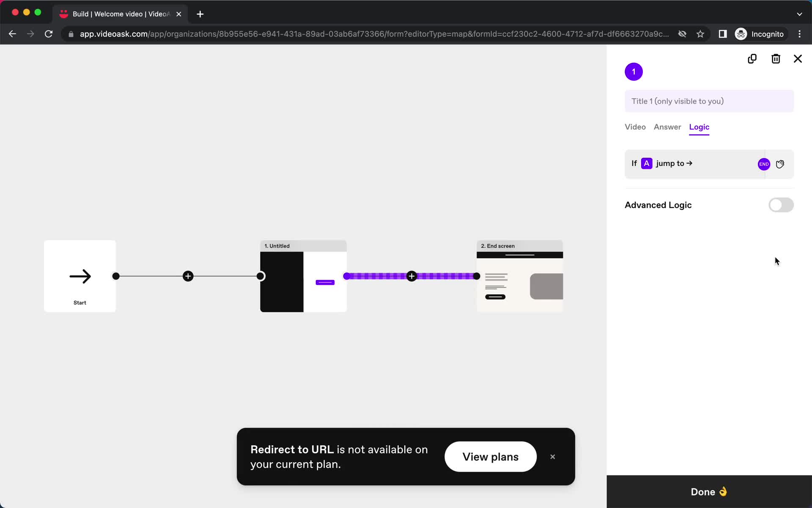Expand the jump to destination dropdown
812x508 pixels.
(x=764, y=163)
